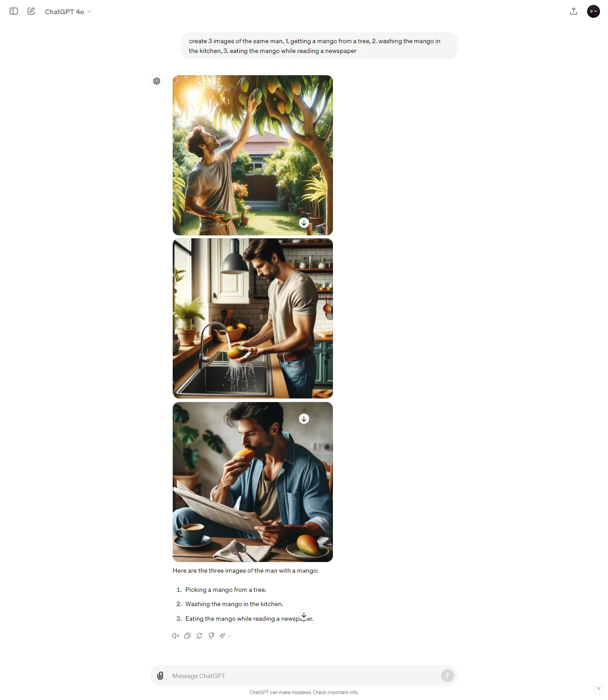608x700 pixels.
Task: Download the mango tree picking image
Action: click(x=304, y=223)
